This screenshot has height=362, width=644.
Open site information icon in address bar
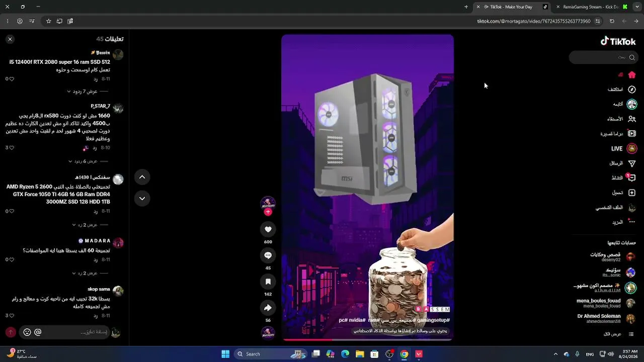tap(598, 21)
